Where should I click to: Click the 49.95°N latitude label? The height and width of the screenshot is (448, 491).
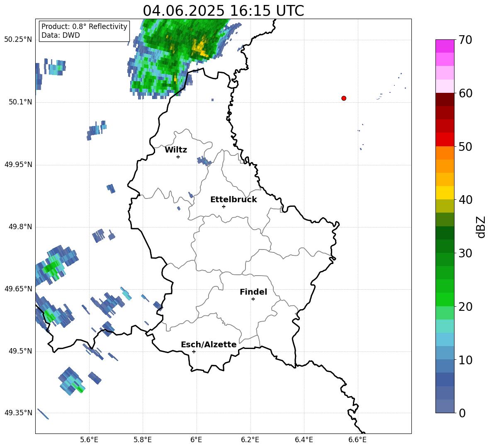[x=18, y=165]
